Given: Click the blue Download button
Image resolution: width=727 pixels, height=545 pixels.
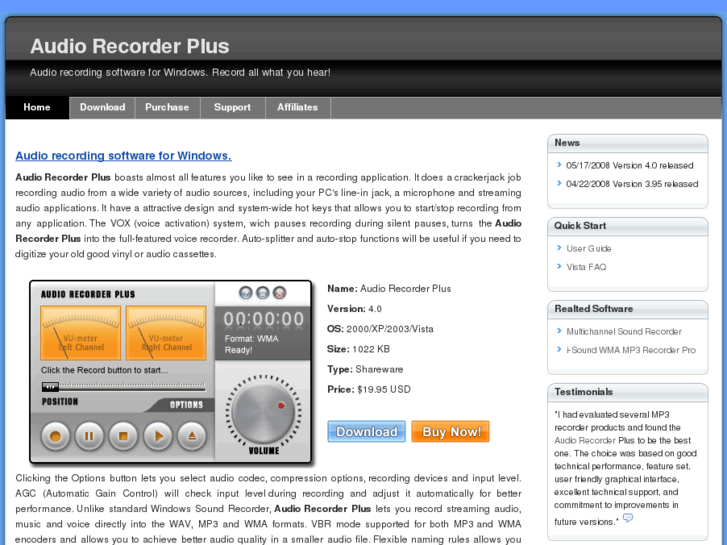Looking at the screenshot, I should pos(366,431).
